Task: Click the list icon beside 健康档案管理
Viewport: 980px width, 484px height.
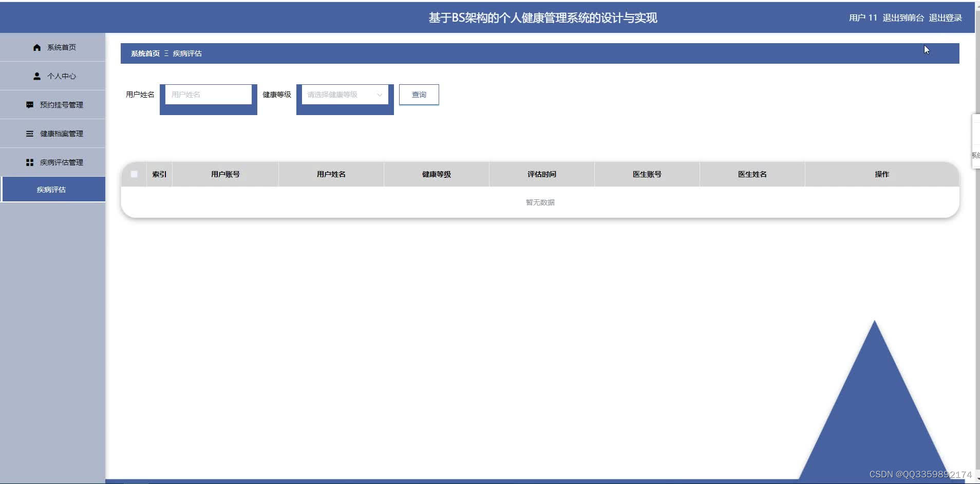Action: 30,134
